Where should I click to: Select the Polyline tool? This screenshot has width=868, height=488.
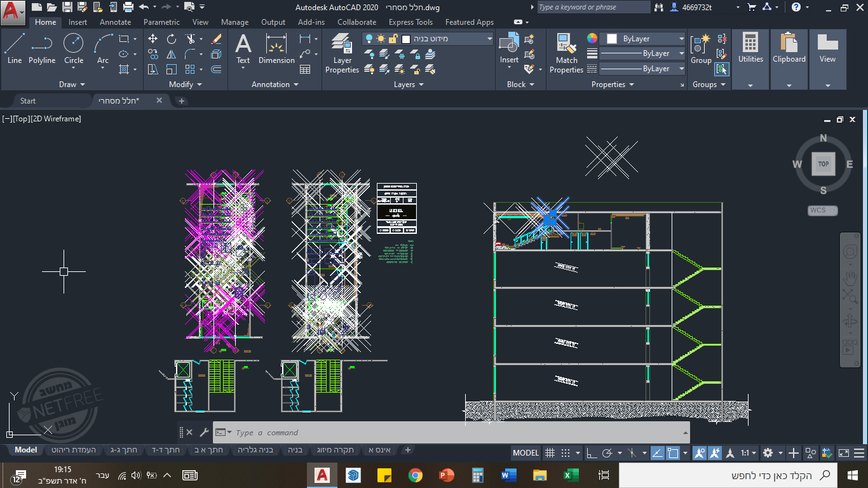tap(42, 49)
